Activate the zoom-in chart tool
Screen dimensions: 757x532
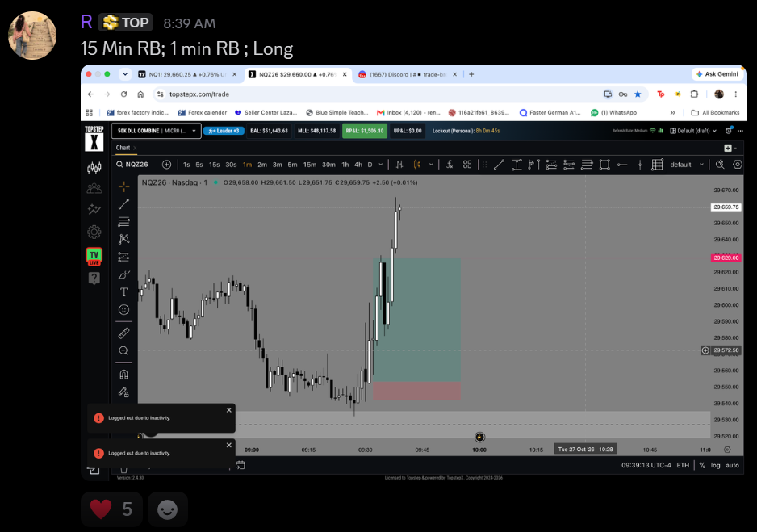click(x=124, y=351)
